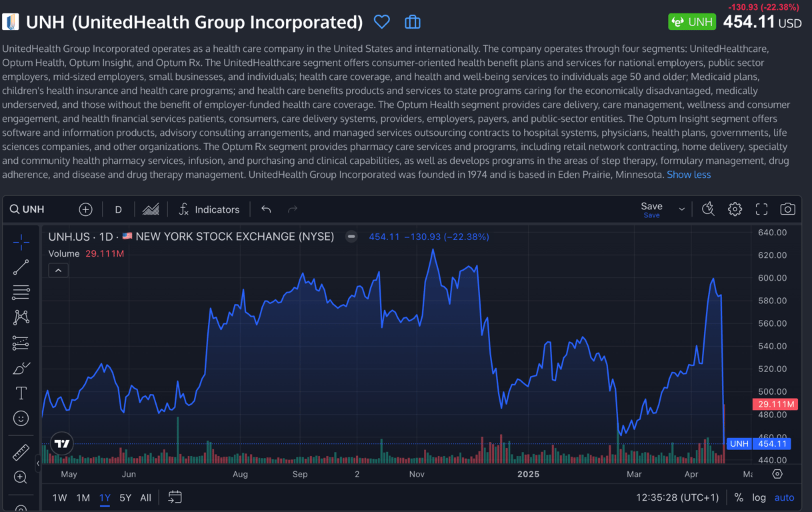Open the D interval selector
812x512 pixels.
(118, 209)
